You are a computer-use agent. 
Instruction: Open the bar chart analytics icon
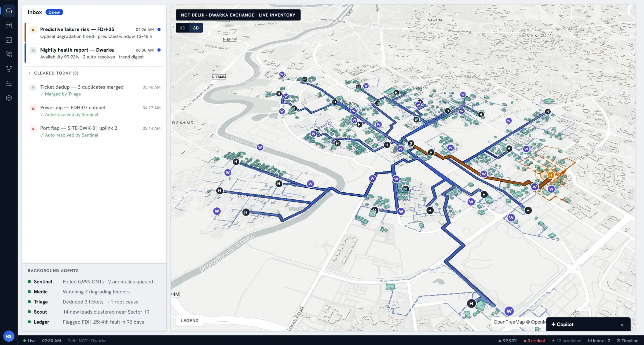coord(9,40)
